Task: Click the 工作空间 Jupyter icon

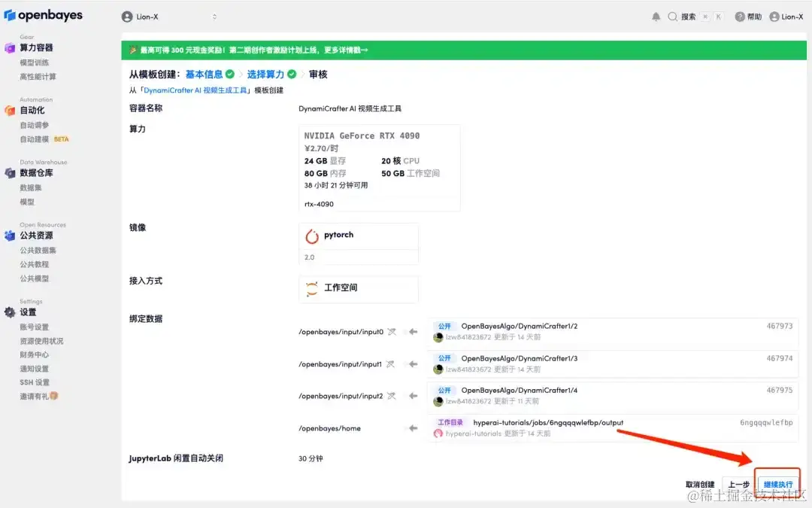Action: (x=312, y=289)
